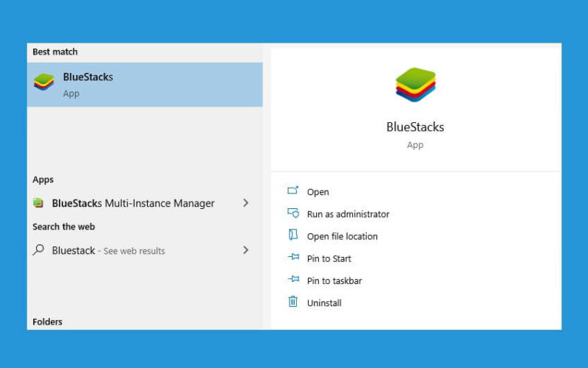The height and width of the screenshot is (368, 588).
Task: Click the magnifier icon beside Bluestack
Action: 38,250
